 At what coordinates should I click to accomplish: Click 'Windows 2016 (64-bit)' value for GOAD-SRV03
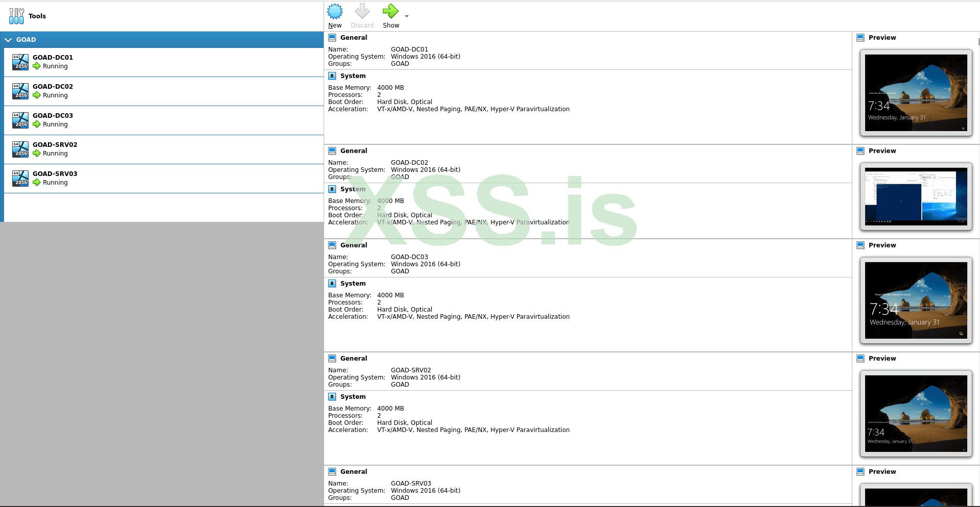tap(426, 491)
